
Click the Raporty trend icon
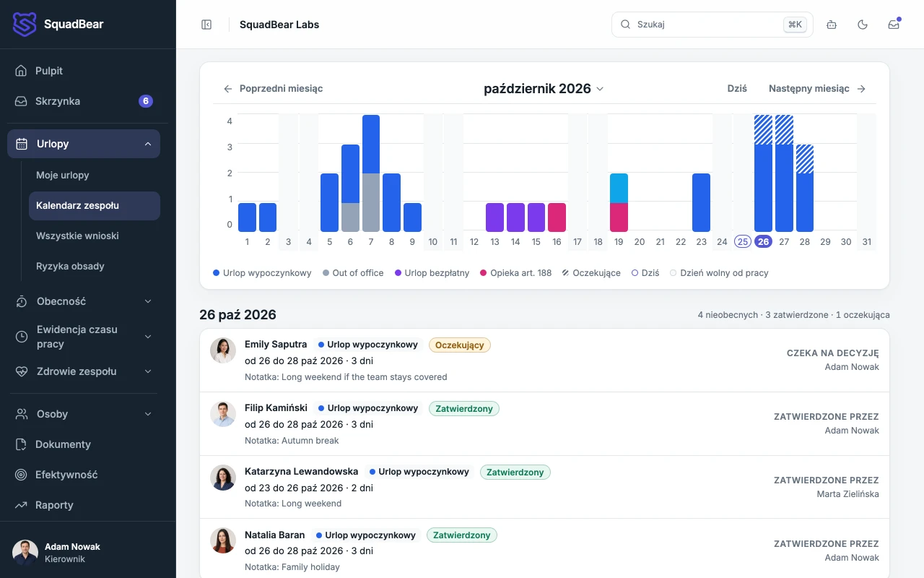tap(22, 505)
